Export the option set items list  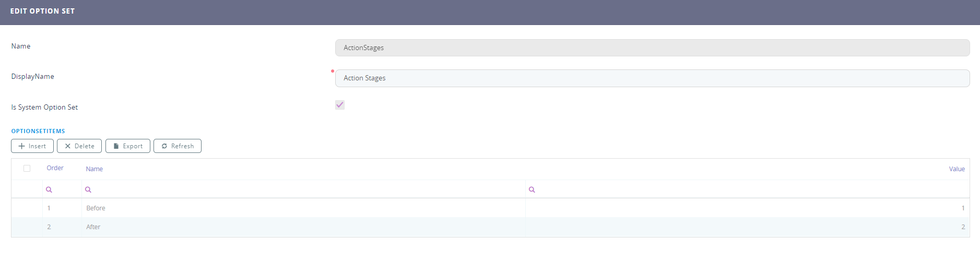click(128, 146)
